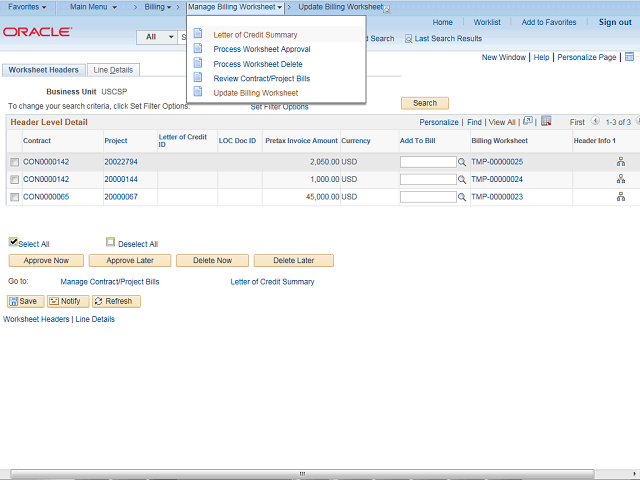640x480 pixels.
Task: Click Personalize in the Header Level Detail grid
Action: pos(439,122)
